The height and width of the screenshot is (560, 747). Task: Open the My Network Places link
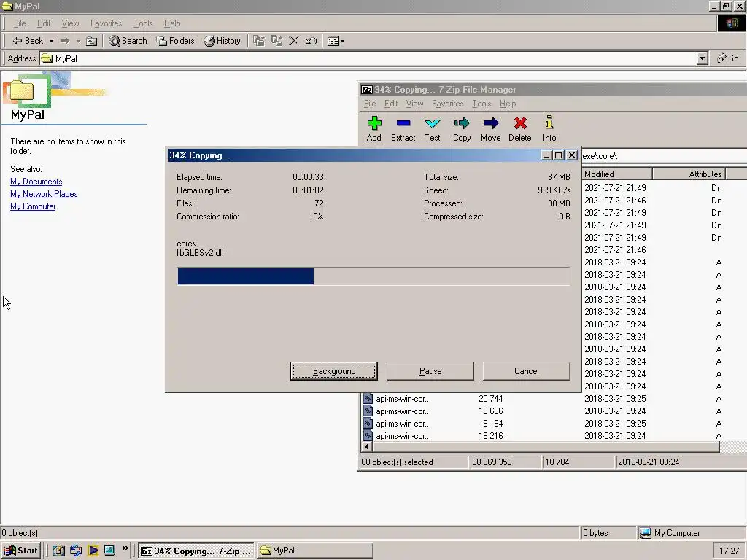(x=44, y=194)
